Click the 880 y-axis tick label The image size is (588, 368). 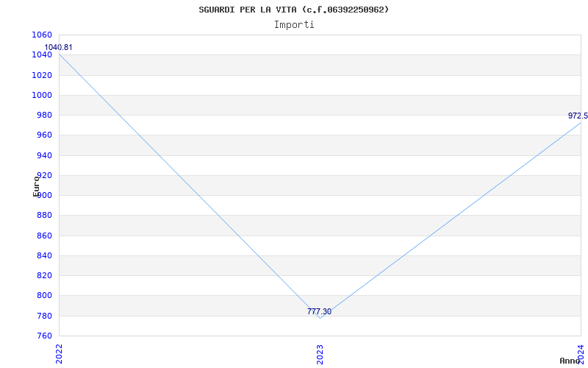point(44,216)
